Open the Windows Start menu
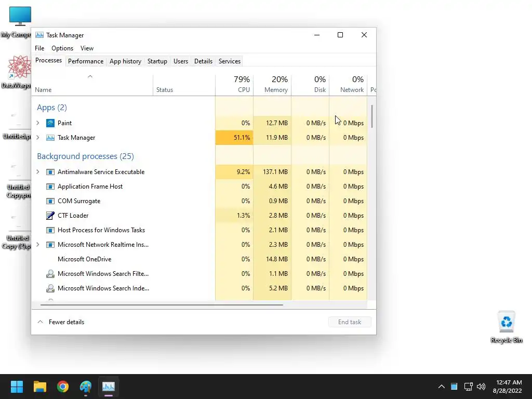This screenshot has height=399, width=532. [x=17, y=387]
